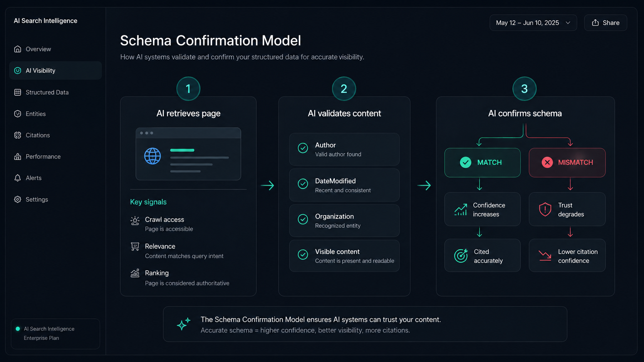Click 'Page is considered authoritative' text

[x=187, y=283]
